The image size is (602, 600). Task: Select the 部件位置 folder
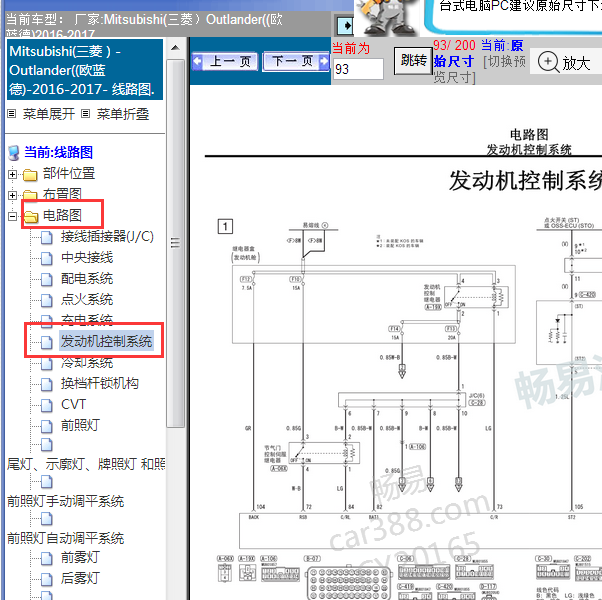(x=69, y=174)
